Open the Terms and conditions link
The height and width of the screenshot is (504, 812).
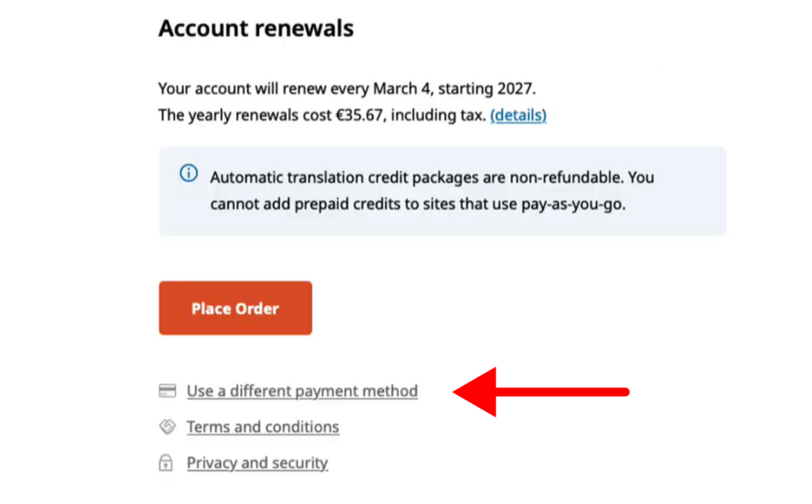[262, 426]
